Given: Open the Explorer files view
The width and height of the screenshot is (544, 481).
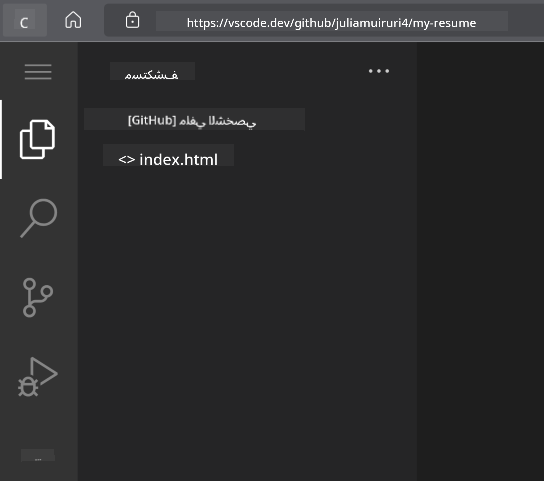Looking at the screenshot, I should (37, 140).
